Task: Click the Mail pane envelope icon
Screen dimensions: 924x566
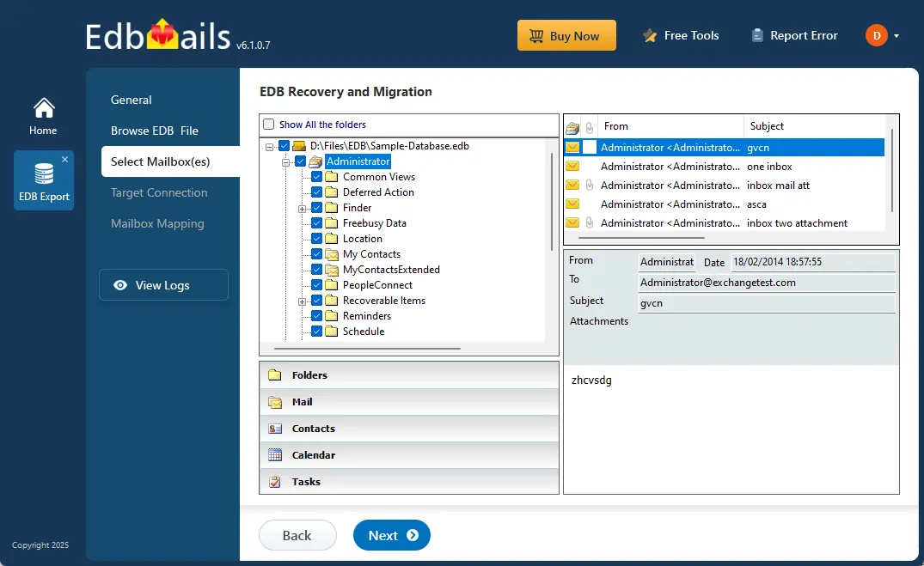Action: [274, 402]
